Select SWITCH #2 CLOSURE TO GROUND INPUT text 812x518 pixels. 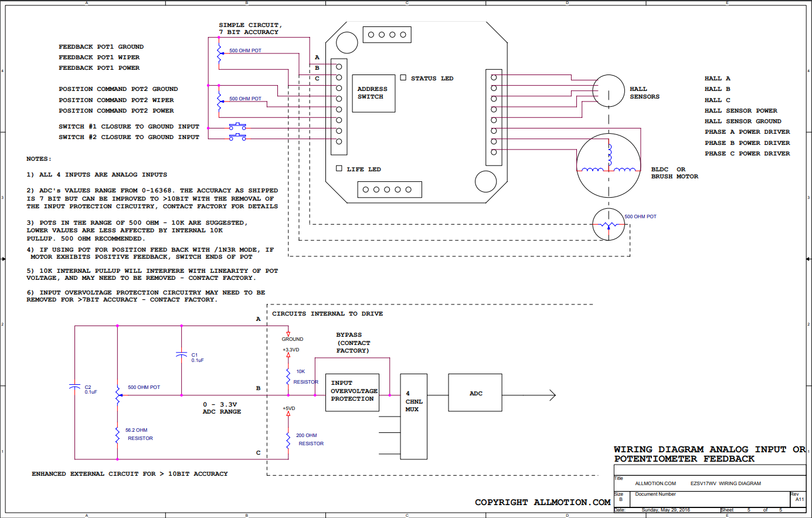point(129,137)
